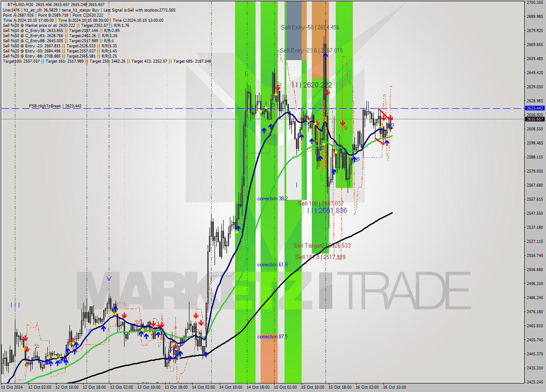
Task: Click the blue 2623.442 price tag on axis
Action: tap(535, 108)
